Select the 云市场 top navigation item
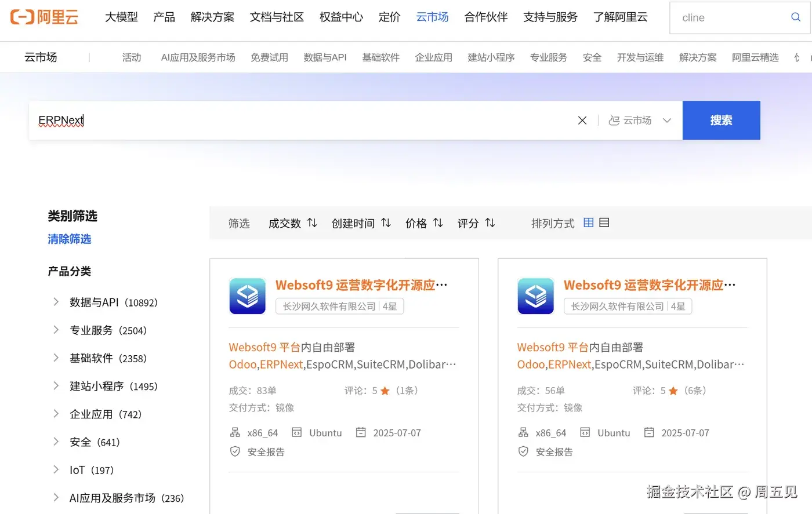Viewport: 812px width, 514px height. (x=432, y=17)
